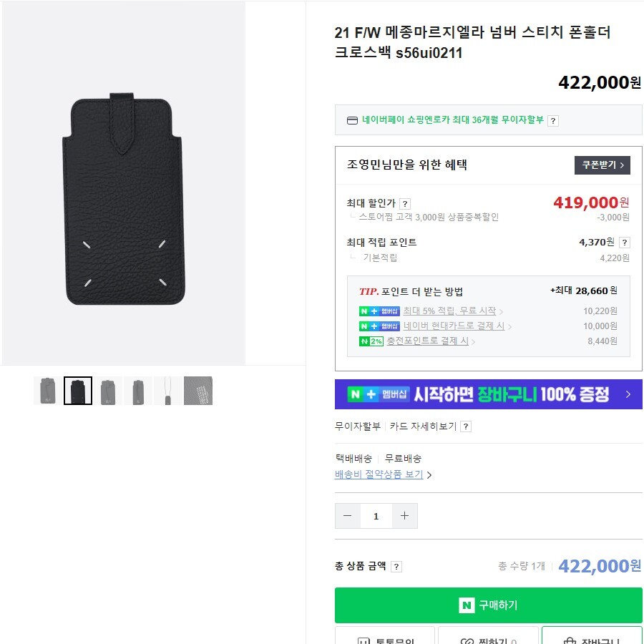Image resolution: width=644 pixels, height=644 pixels.
Task: Click the 멤버십 장바구니 100% 증정 banner
Action: click(x=488, y=394)
